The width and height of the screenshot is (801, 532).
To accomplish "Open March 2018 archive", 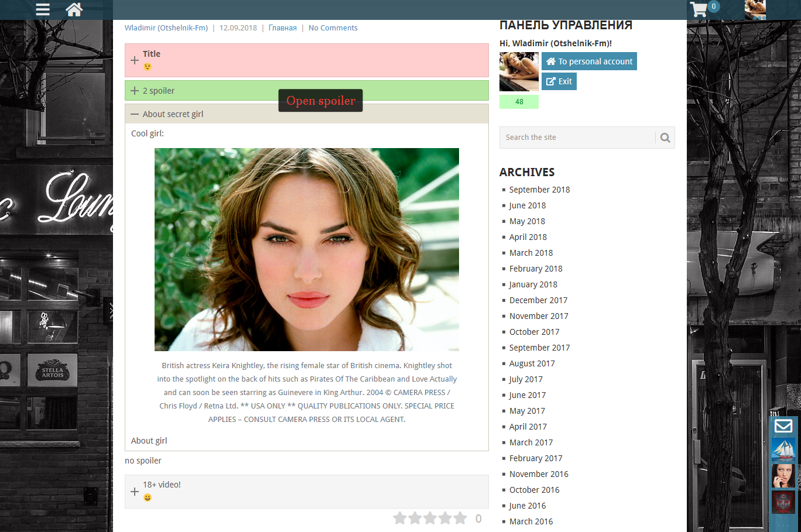I will point(531,253).
